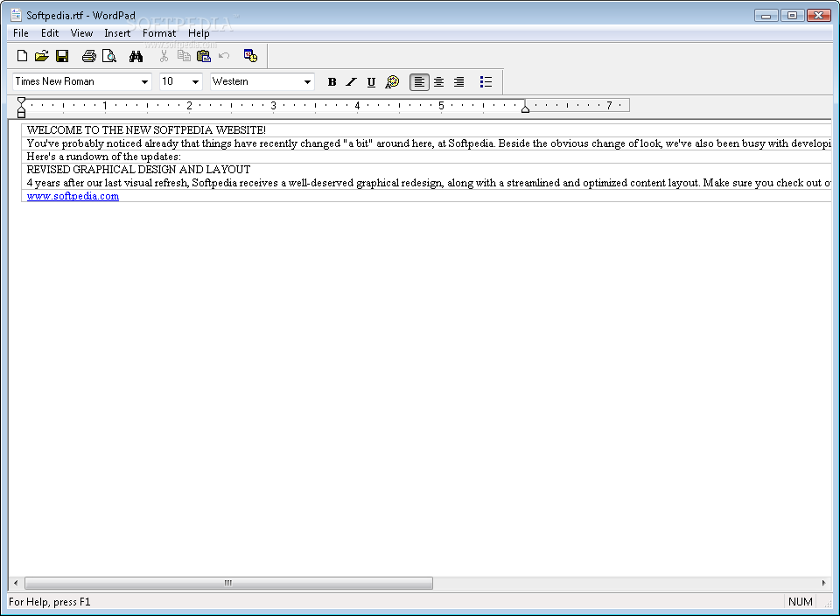Click the scroll right arrow
This screenshot has width=840, height=616.
(823, 583)
